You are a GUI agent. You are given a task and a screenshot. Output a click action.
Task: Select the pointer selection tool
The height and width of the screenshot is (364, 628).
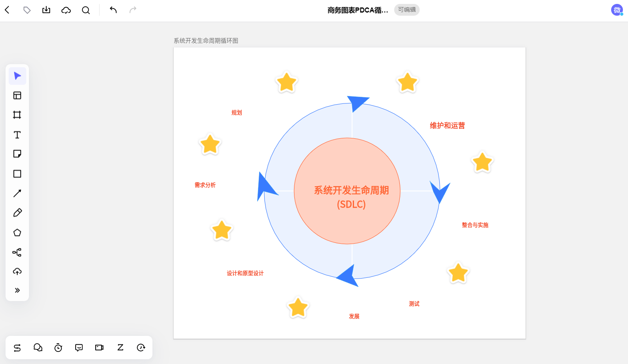pyautogui.click(x=18, y=76)
